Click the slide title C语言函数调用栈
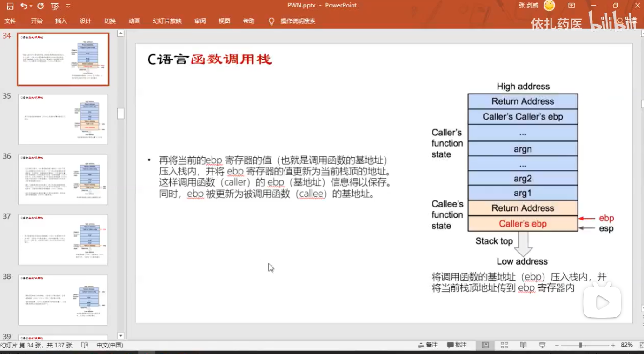 209,60
